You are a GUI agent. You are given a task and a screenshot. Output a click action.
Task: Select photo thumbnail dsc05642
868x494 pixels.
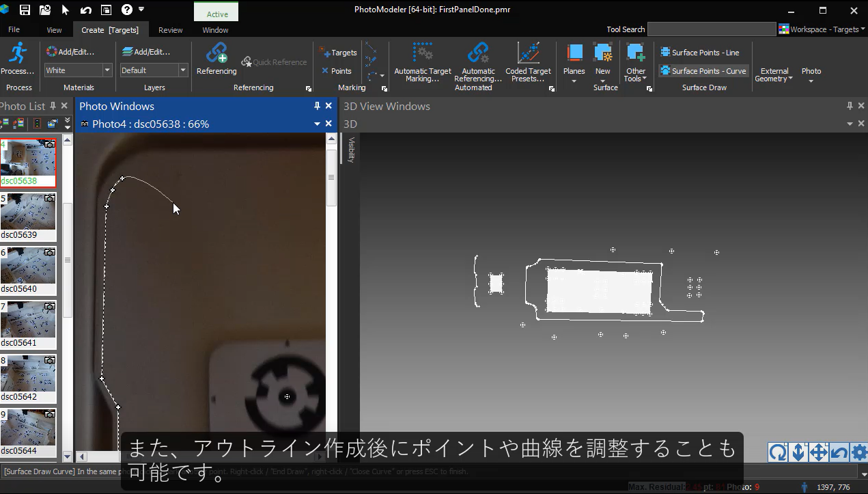pos(28,379)
